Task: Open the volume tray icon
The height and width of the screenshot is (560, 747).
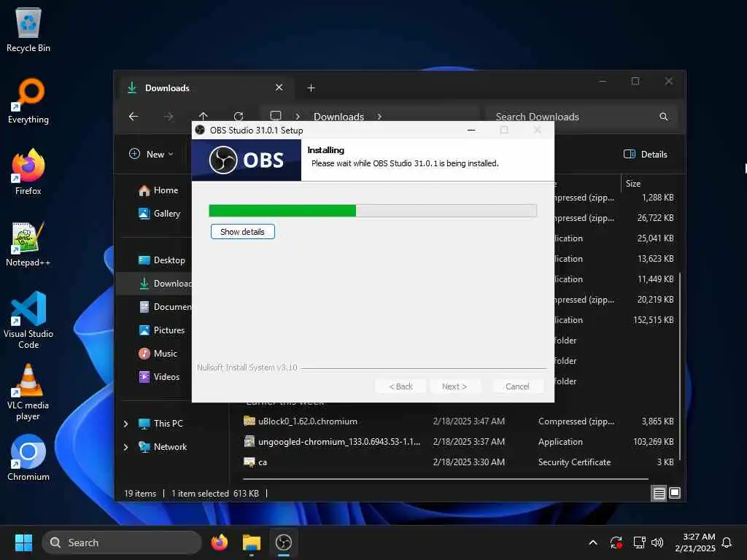Action: pos(657,542)
